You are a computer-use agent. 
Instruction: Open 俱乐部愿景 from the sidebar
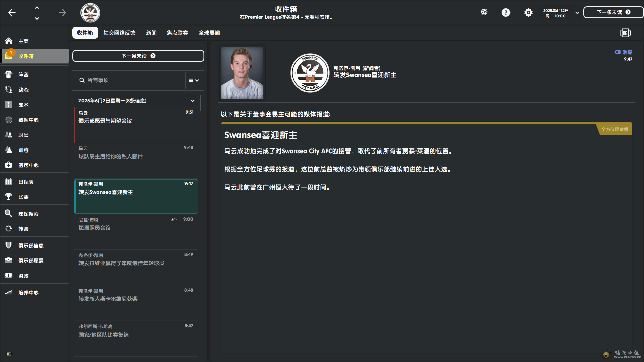(x=35, y=260)
